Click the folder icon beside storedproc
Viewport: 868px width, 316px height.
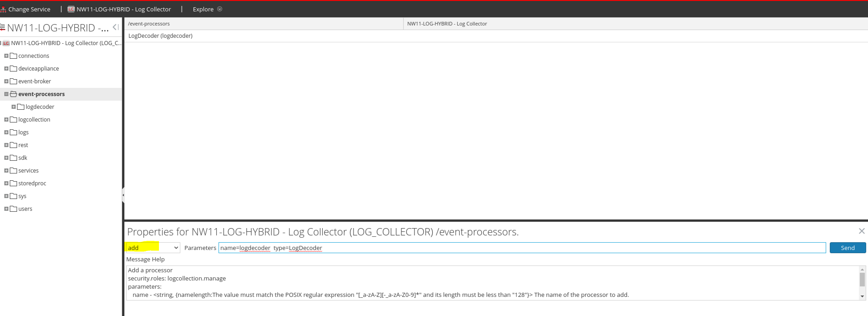pyautogui.click(x=13, y=183)
